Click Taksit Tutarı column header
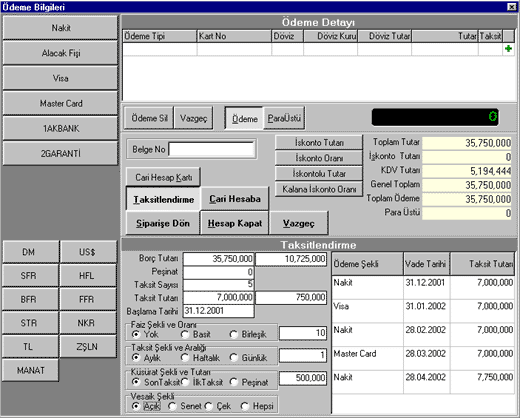Image resolution: width=520 pixels, height=418 pixels. tap(482, 264)
